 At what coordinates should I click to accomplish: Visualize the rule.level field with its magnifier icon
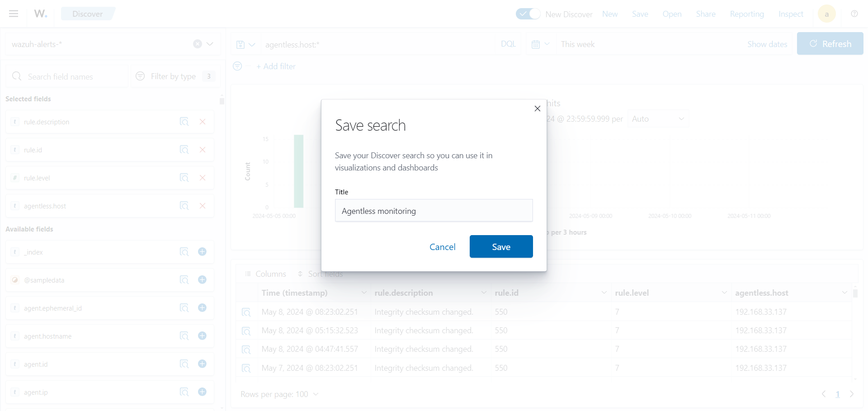(x=184, y=178)
